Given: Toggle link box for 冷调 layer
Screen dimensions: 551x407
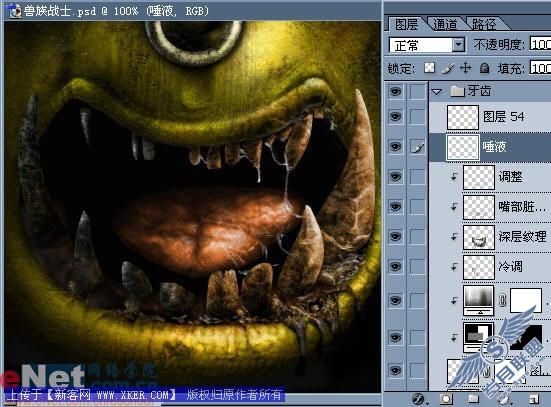Looking at the screenshot, I should click(417, 266).
